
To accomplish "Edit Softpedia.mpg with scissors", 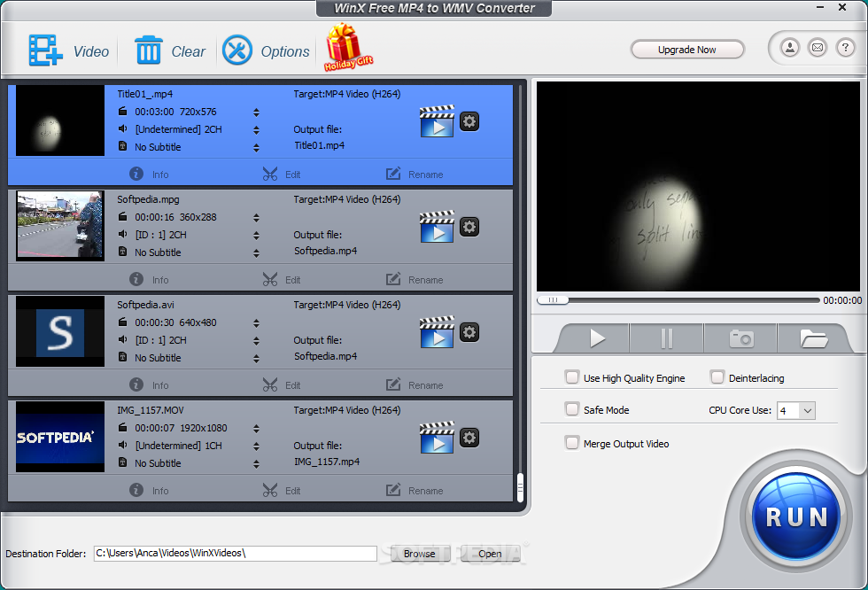I will [x=282, y=280].
